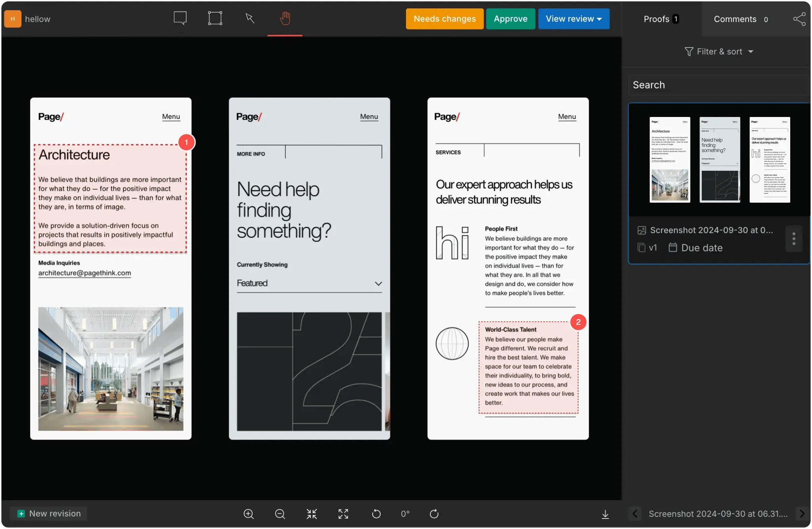This screenshot has height=529, width=812.
Task: Select the rectangle markup tool
Action: click(214, 18)
